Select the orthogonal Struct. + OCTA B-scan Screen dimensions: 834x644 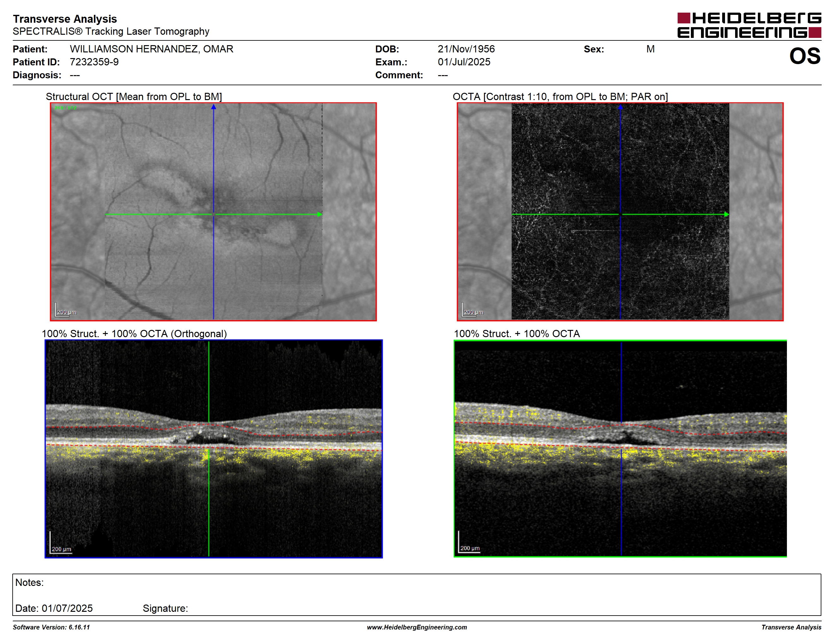[x=214, y=449]
